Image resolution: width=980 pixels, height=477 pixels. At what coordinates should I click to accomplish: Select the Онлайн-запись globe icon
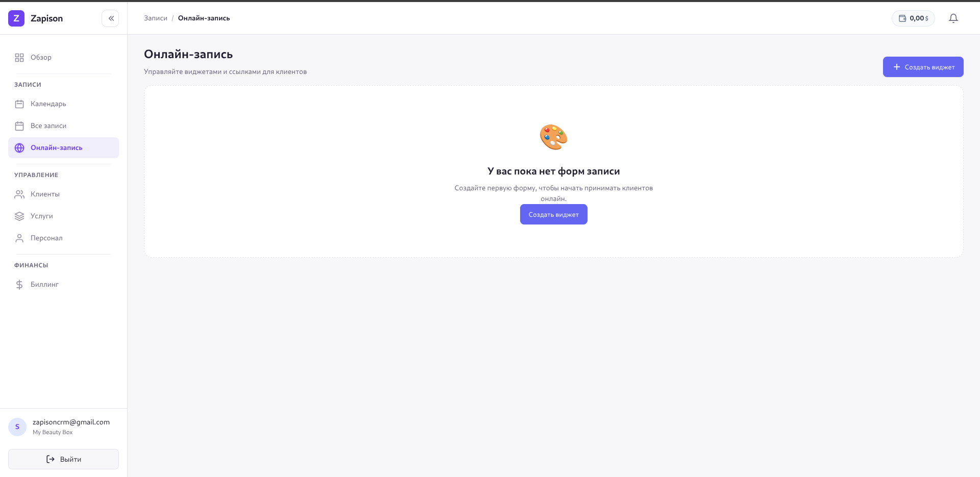point(19,148)
